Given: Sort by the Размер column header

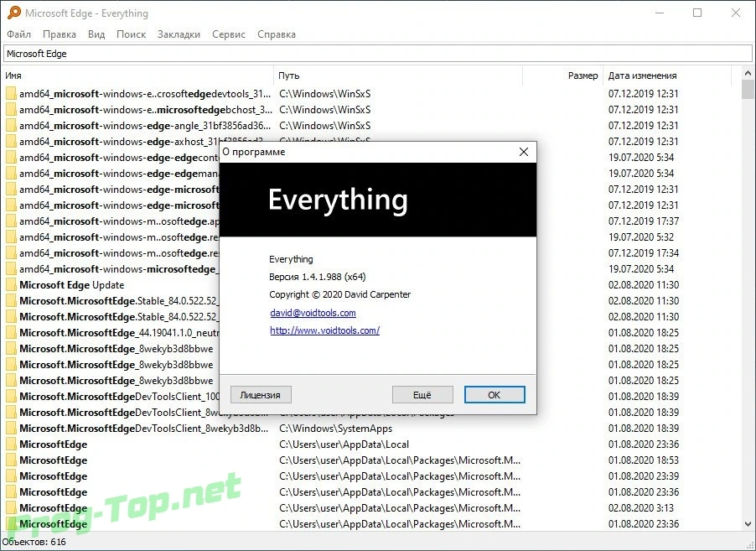Looking at the screenshot, I should click(563, 75).
